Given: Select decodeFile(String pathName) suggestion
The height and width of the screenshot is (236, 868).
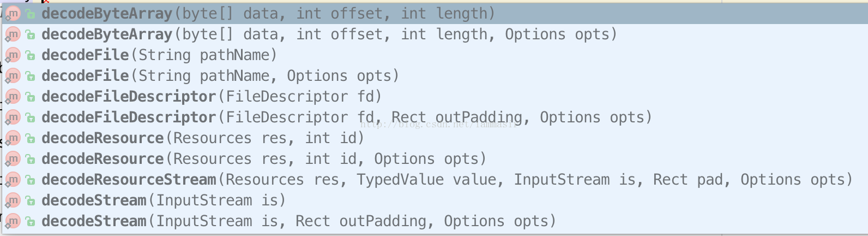Looking at the screenshot, I should [159, 55].
